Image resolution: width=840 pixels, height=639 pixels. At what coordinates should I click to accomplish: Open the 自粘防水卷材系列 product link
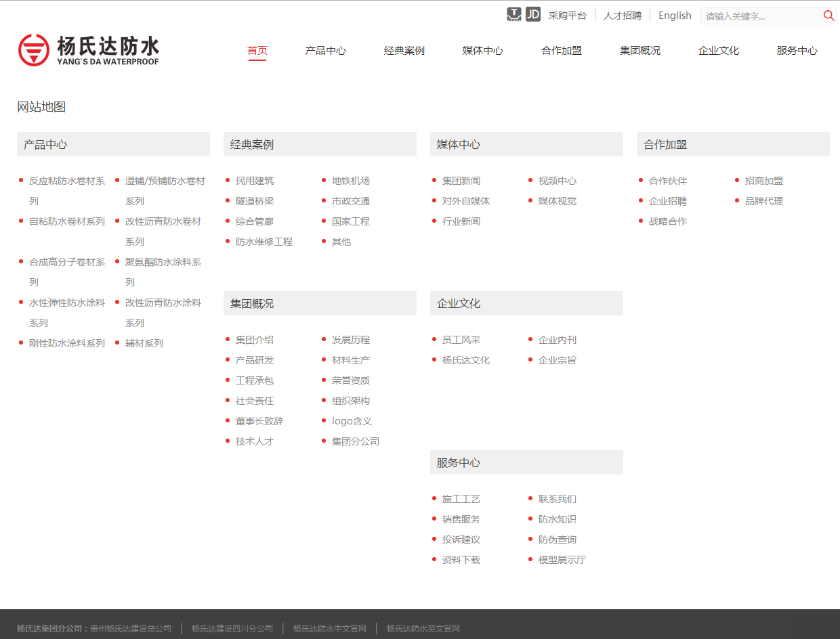pyautogui.click(x=67, y=221)
